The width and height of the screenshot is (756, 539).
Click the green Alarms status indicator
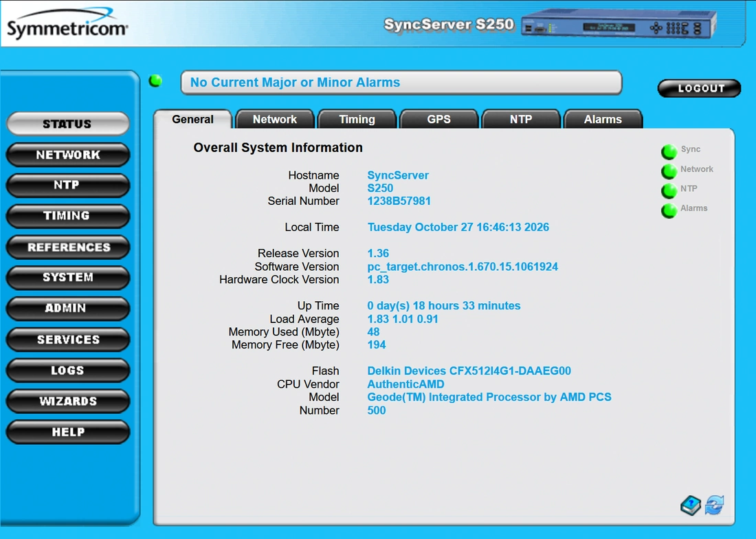pyautogui.click(x=669, y=210)
